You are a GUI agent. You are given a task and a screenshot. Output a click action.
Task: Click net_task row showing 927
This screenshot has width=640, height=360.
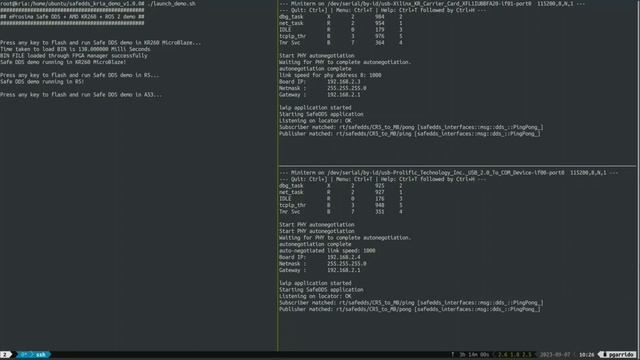pos(341,192)
